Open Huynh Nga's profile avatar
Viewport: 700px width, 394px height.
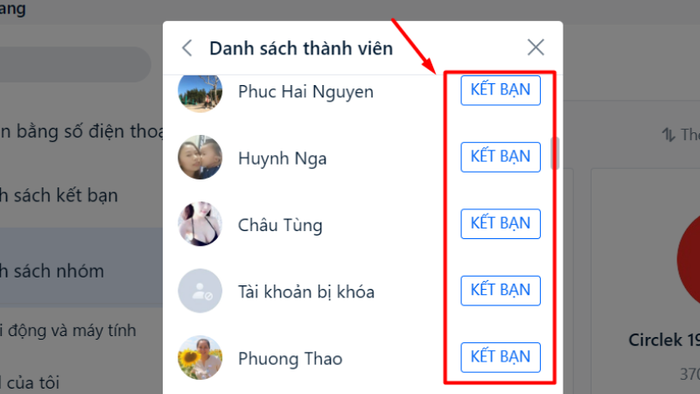pos(200,158)
